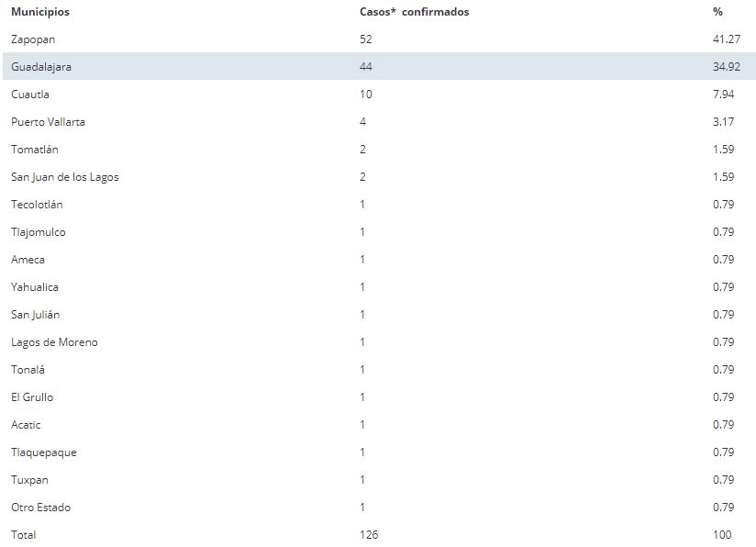
Task: Click the Municipios column header
Action: (39, 12)
